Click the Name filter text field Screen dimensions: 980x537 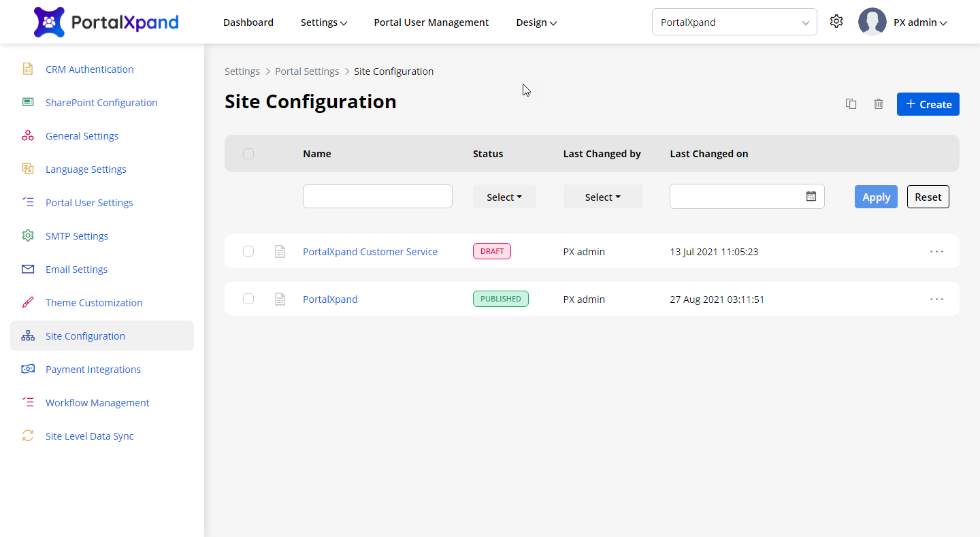coord(377,197)
